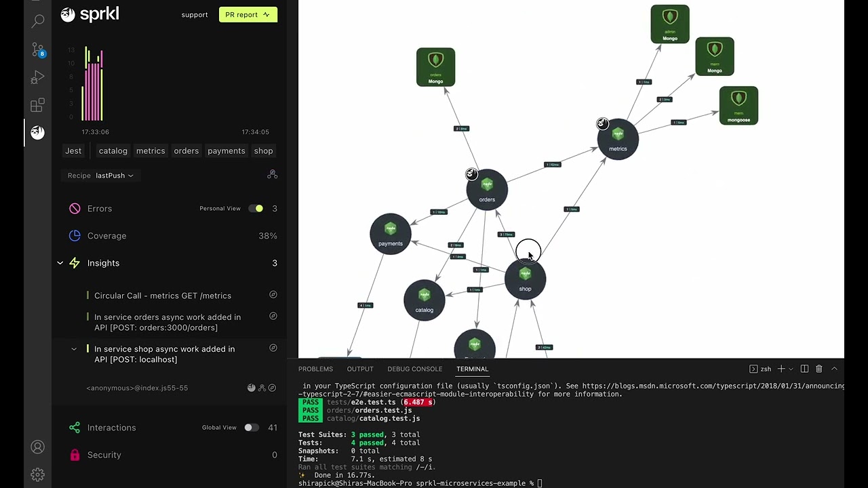Switch to the PROBLEMS tab
This screenshot has width=868, height=488.
[315, 369]
